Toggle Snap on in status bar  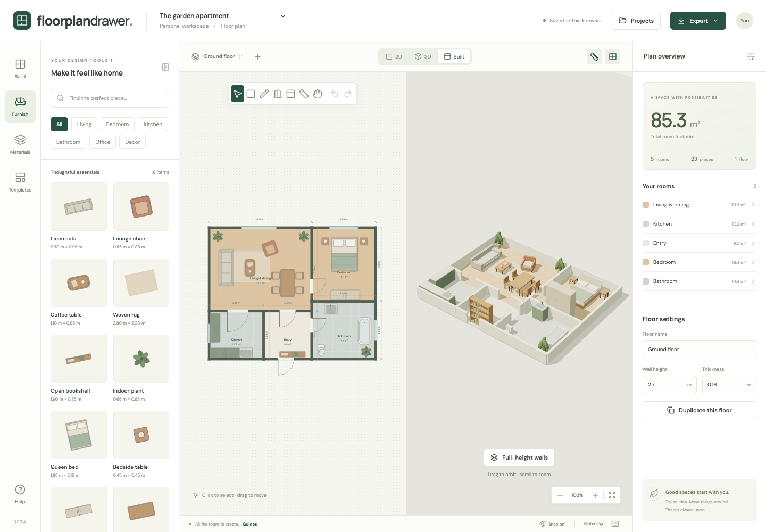point(552,524)
